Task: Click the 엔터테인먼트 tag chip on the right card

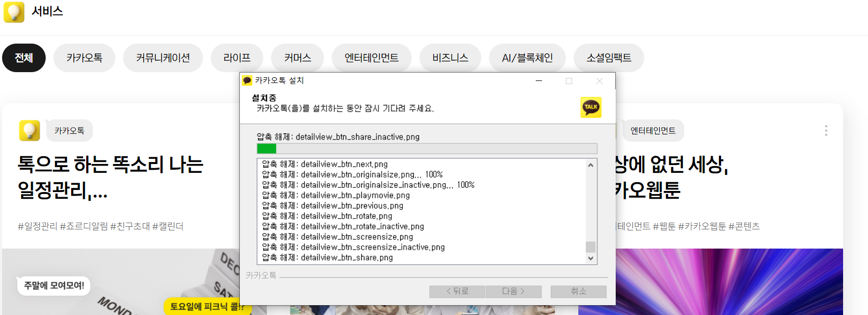Action: coord(653,131)
